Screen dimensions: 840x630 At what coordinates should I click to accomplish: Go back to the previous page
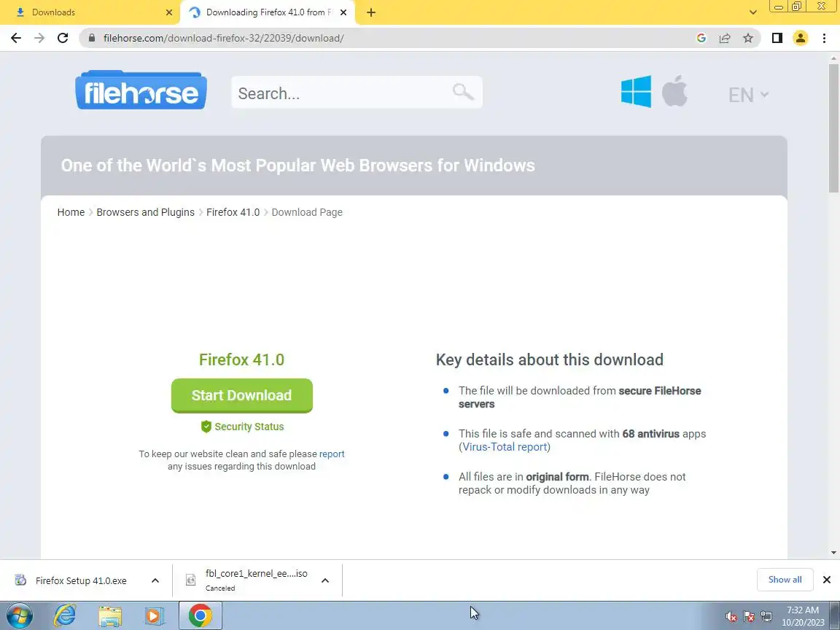16,38
